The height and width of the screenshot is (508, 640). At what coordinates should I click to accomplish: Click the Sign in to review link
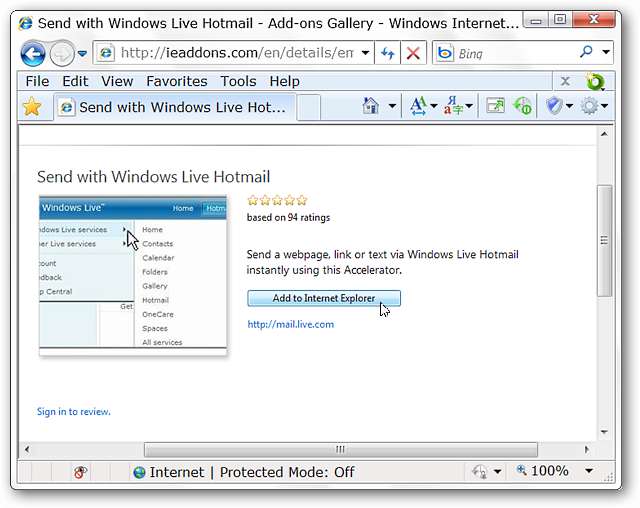pos(73,411)
